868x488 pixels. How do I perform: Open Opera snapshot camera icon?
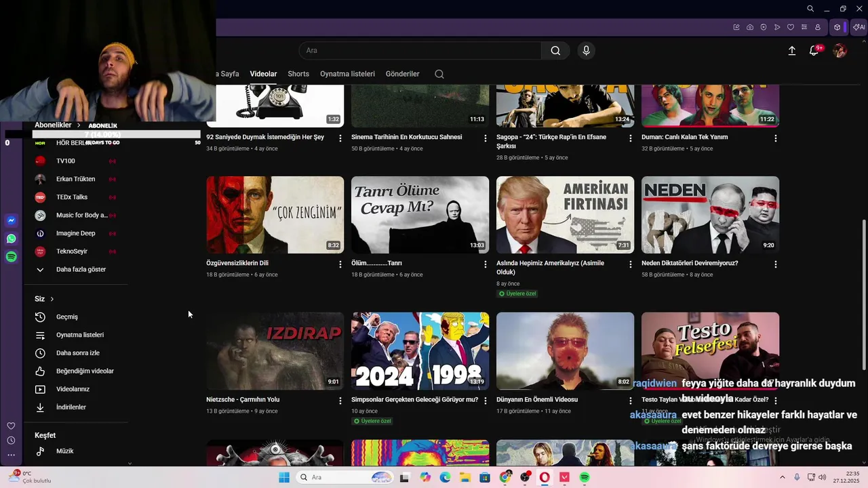pyautogui.click(x=750, y=27)
